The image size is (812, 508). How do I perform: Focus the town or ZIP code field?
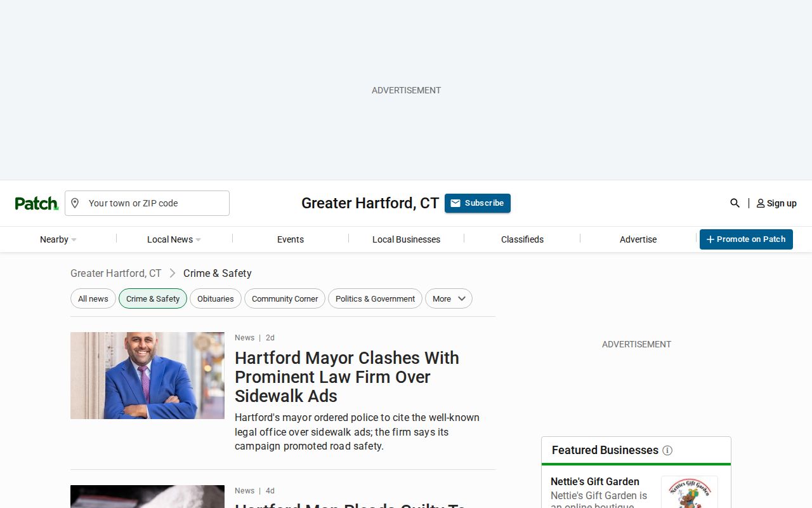click(147, 203)
